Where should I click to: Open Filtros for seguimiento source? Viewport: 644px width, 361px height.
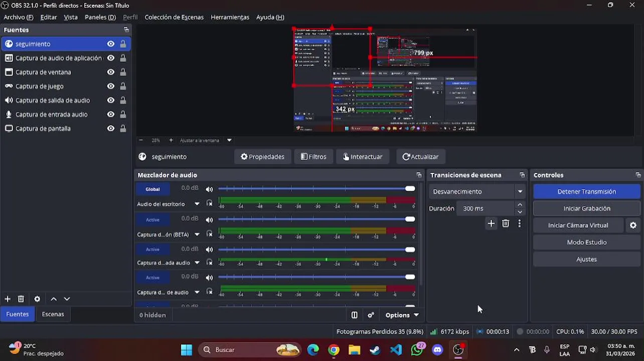click(313, 156)
